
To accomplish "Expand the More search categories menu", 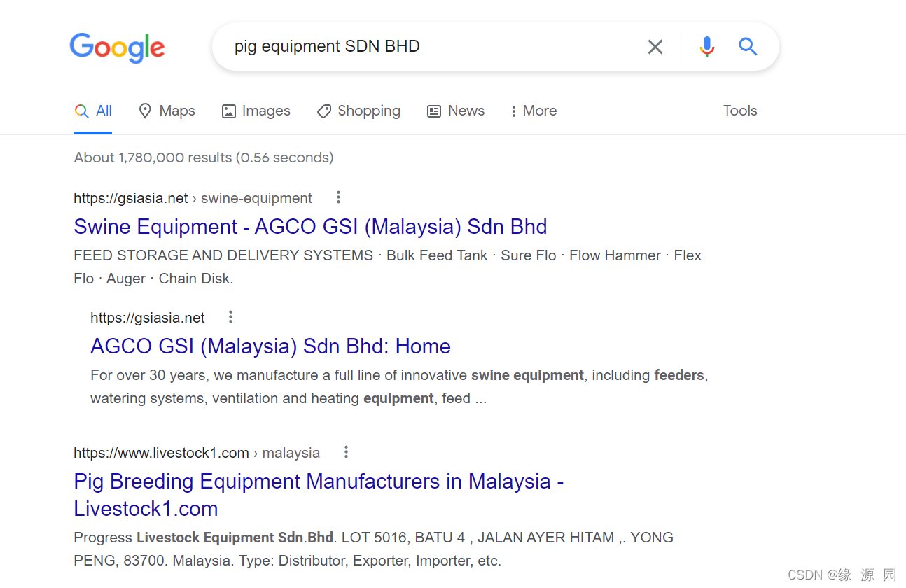I will (x=533, y=111).
